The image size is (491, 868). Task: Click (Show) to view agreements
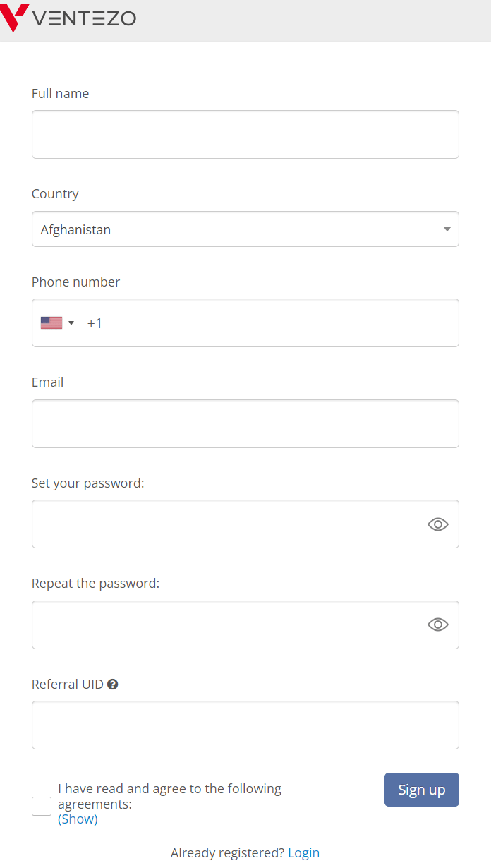78,819
